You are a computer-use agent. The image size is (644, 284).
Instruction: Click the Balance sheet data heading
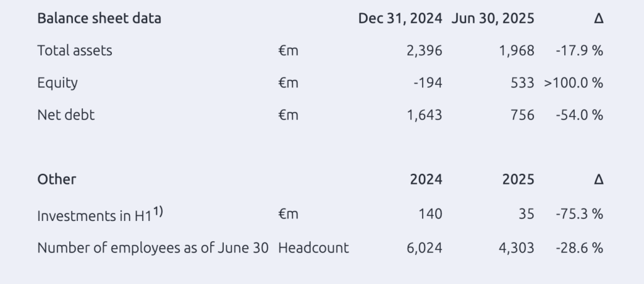99,18
